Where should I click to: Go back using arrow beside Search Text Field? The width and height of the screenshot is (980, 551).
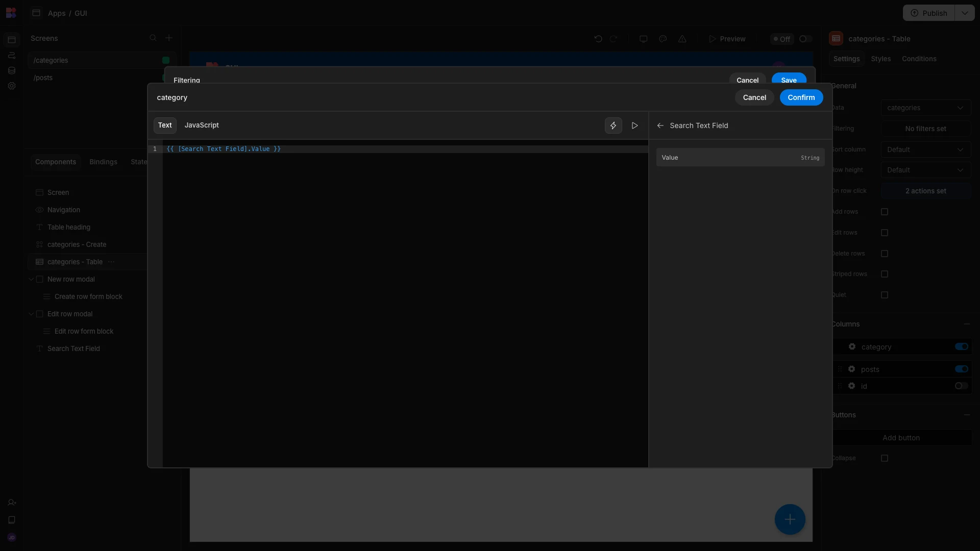tap(660, 126)
